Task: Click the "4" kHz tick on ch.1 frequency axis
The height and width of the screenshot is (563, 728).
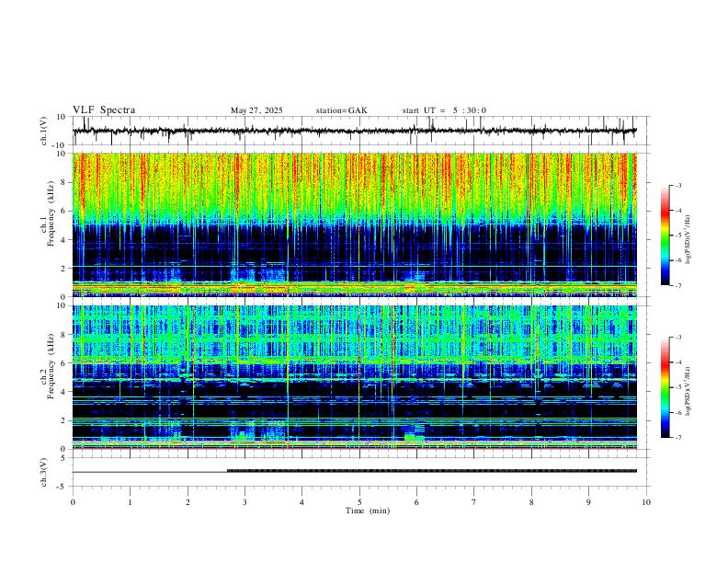Action: coord(63,240)
